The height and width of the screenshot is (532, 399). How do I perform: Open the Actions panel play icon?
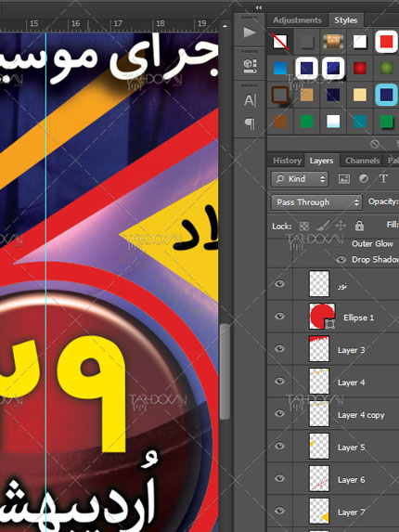point(250,32)
